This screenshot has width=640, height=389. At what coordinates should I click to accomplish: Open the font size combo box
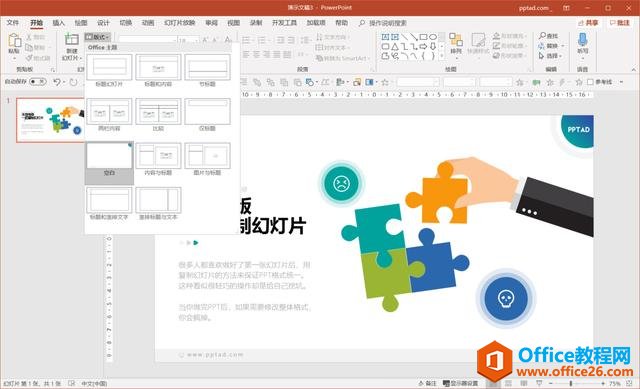[x=189, y=40]
